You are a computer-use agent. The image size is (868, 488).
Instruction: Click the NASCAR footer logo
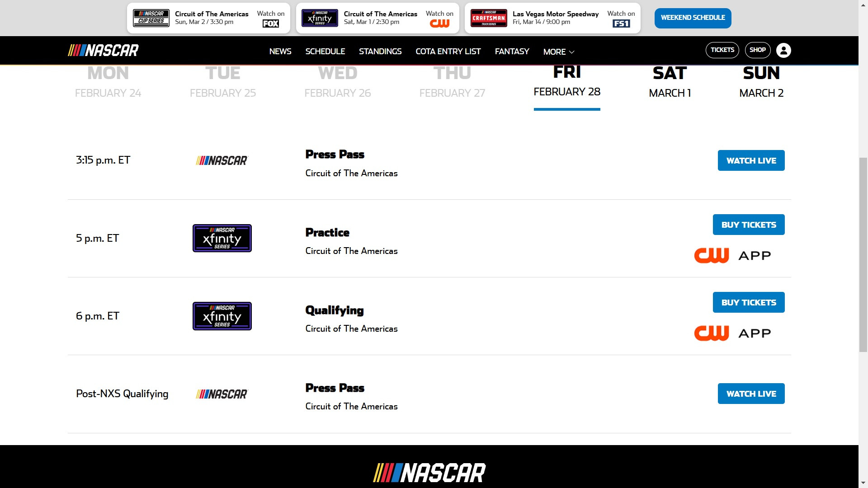[429, 473]
